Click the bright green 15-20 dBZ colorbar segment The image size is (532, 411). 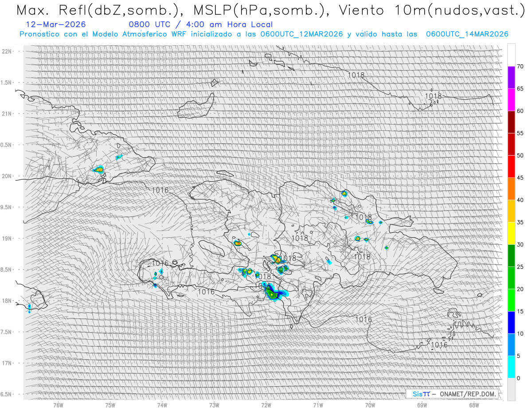[x=511, y=300]
